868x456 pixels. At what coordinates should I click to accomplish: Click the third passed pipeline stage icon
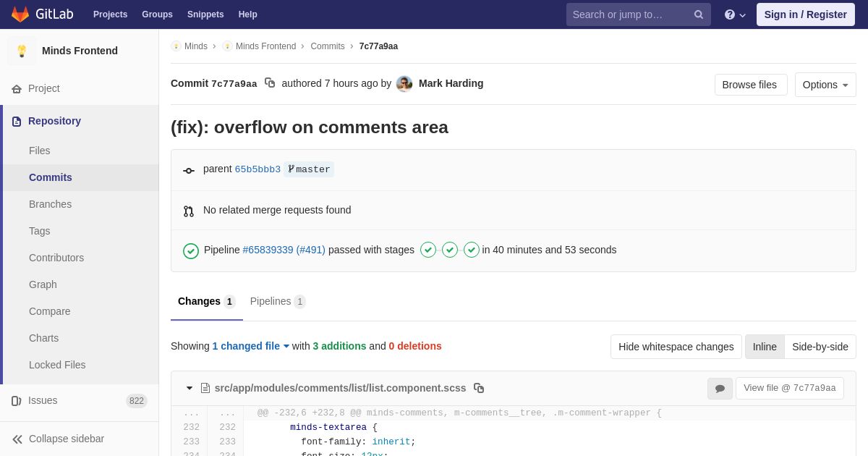(x=472, y=250)
